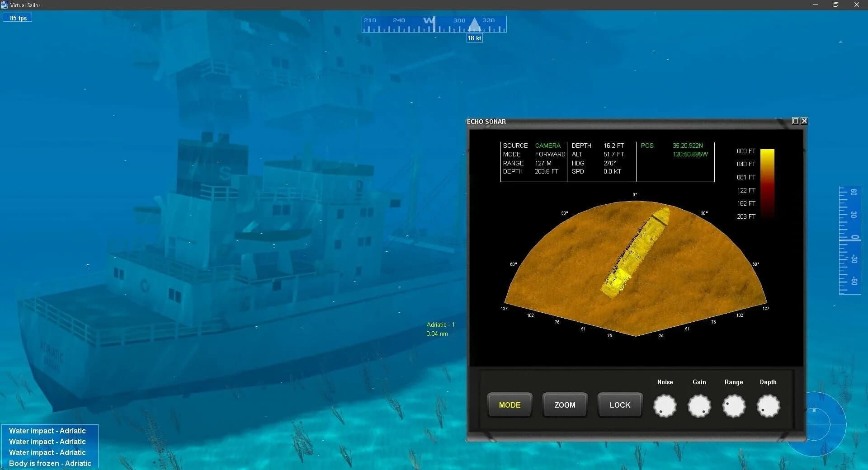Enable LOCK on the sonar target
The image size is (868, 470).
click(619, 405)
